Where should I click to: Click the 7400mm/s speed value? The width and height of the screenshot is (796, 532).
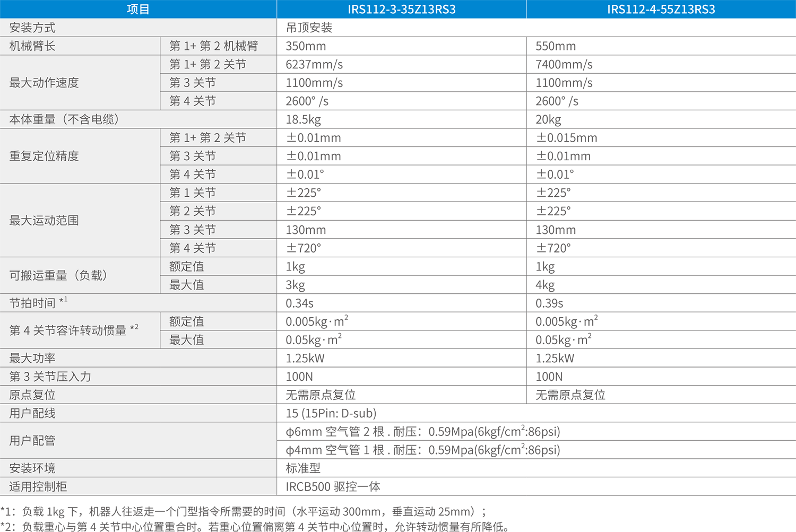[564, 65]
